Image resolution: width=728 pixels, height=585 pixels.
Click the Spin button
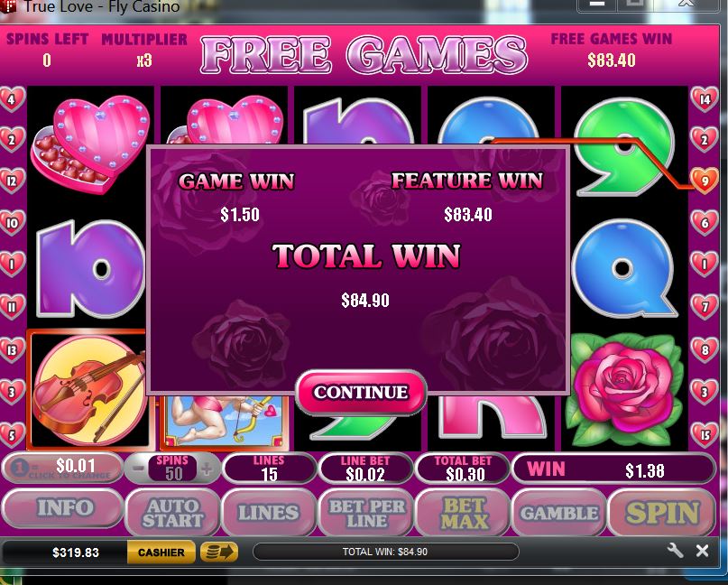pyautogui.click(x=661, y=513)
